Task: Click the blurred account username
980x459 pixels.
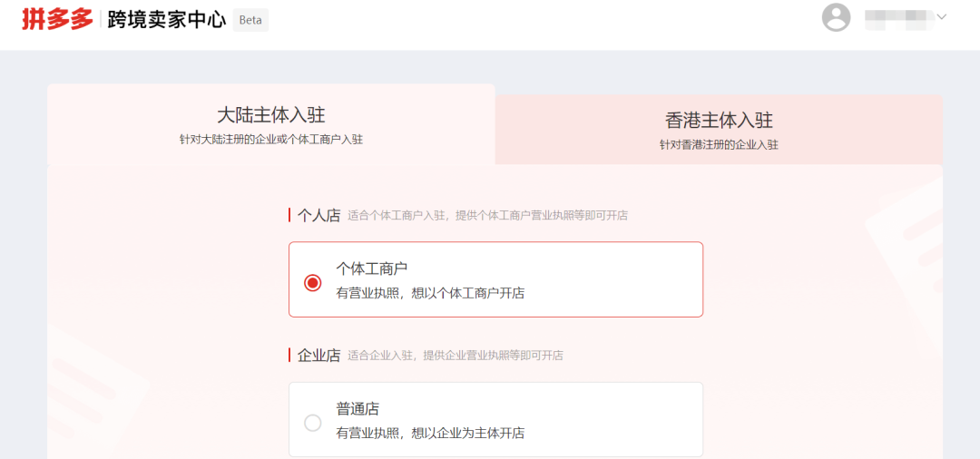Action: (x=898, y=17)
